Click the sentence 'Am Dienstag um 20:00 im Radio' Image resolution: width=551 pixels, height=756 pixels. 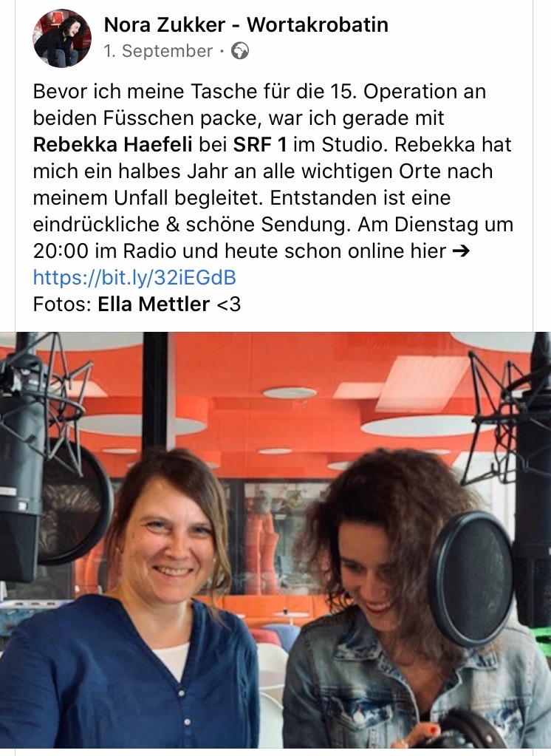pyautogui.click(x=273, y=238)
